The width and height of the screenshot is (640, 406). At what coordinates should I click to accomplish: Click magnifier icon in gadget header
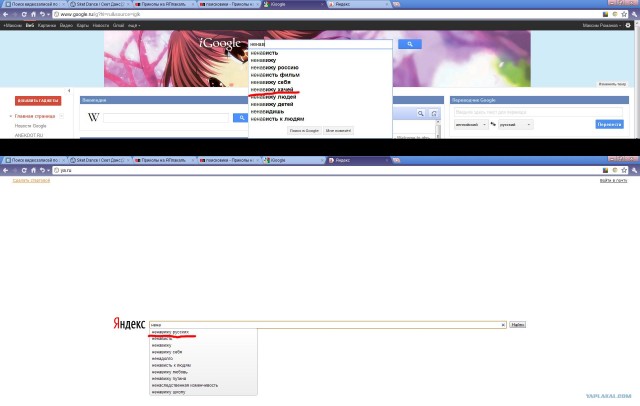tap(420, 113)
